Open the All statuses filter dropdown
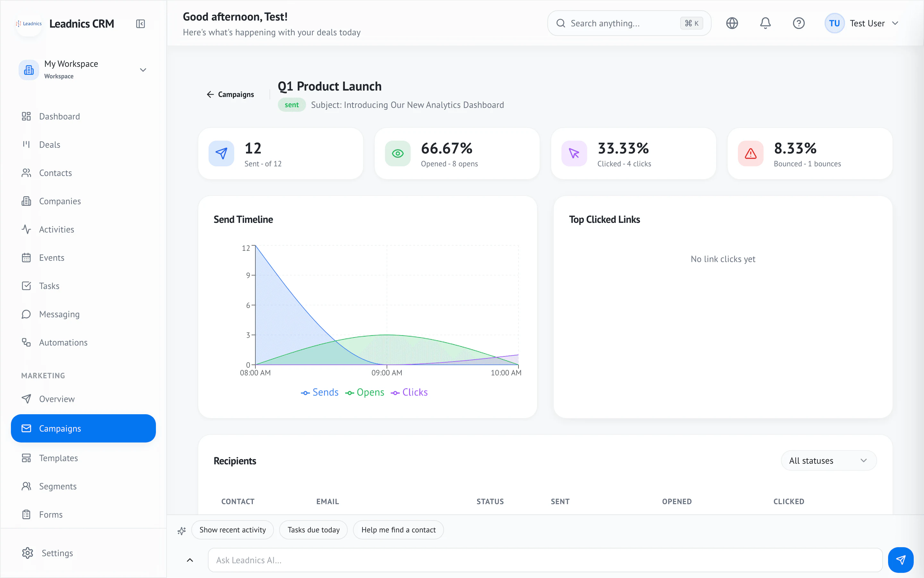This screenshot has height=578, width=924. [x=828, y=461]
